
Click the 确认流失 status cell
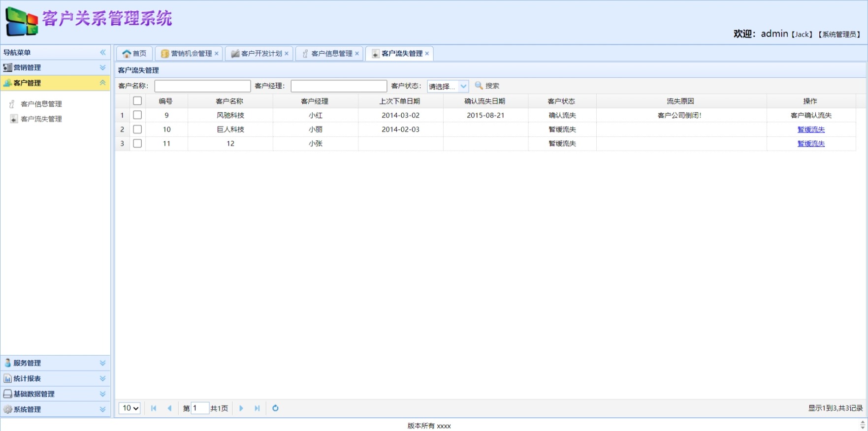point(562,115)
